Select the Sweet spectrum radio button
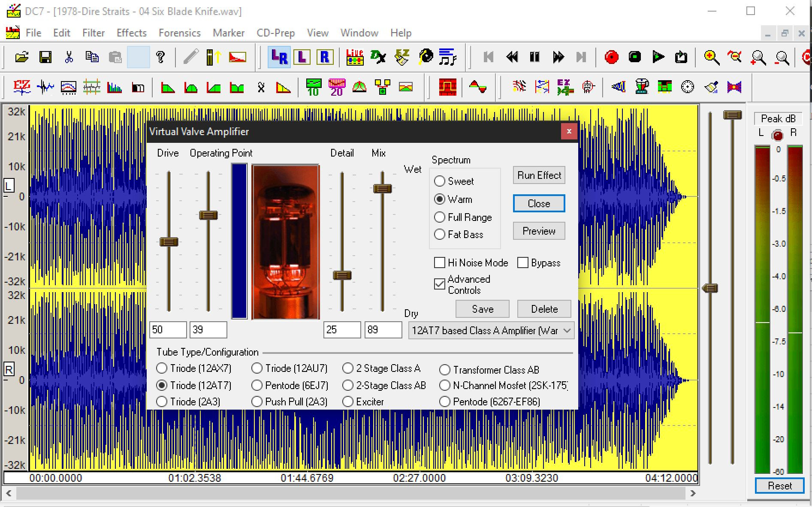The width and height of the screenshot is (812, 507). coord(440,181)
